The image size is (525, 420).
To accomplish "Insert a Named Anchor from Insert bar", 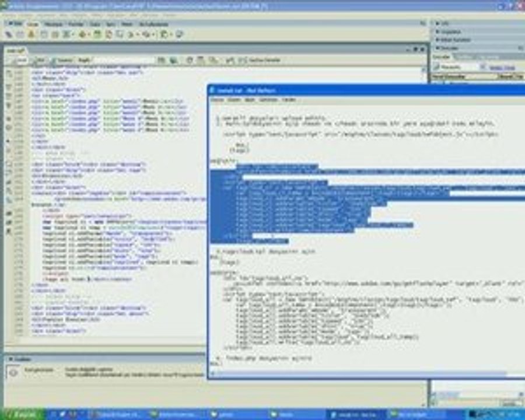I will pyautogui.click(x=31, y=34).
